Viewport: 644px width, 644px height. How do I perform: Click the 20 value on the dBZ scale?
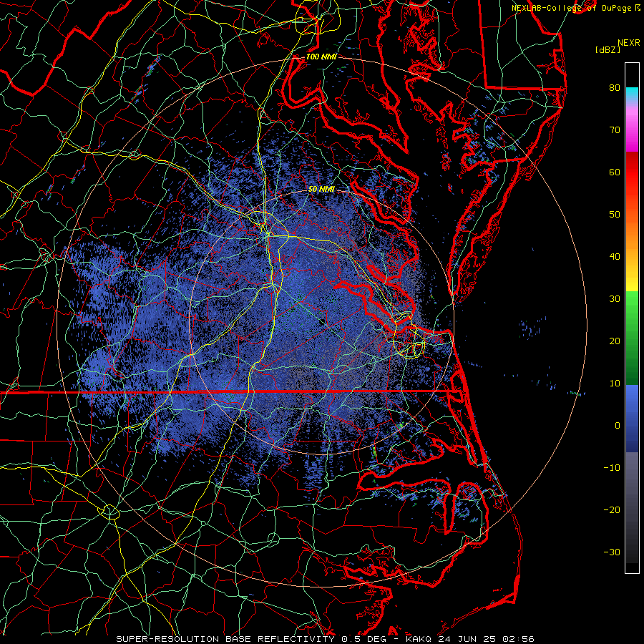click(615, 341)
